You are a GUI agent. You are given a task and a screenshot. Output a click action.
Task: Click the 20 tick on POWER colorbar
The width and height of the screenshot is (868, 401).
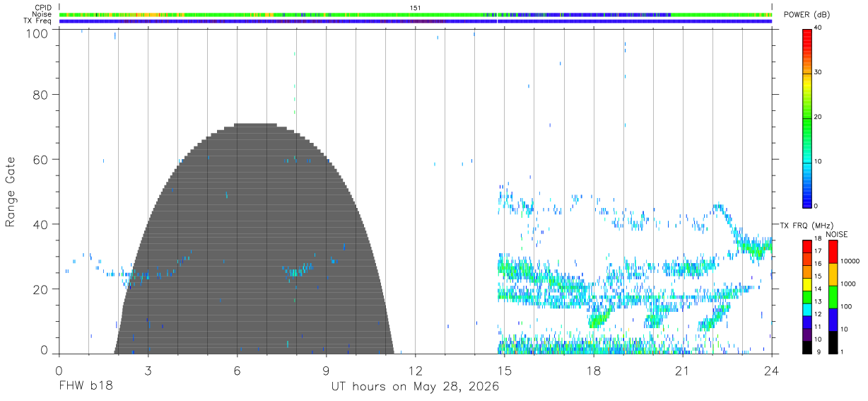[x=818, y=117]
